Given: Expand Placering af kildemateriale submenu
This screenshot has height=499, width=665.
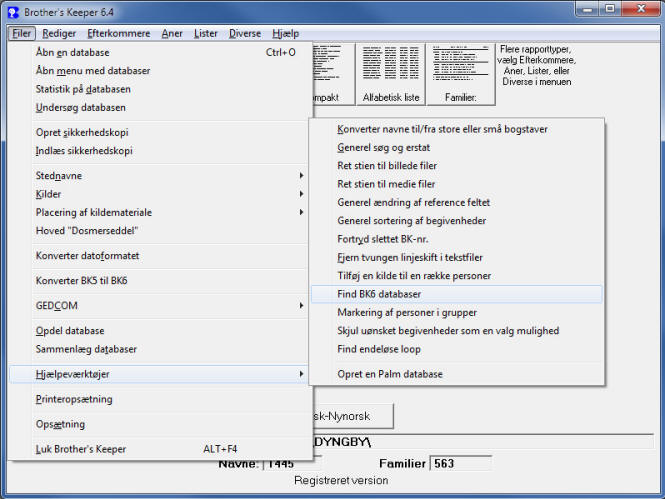Looking at the screenshot, I should (x=160, y=212).
